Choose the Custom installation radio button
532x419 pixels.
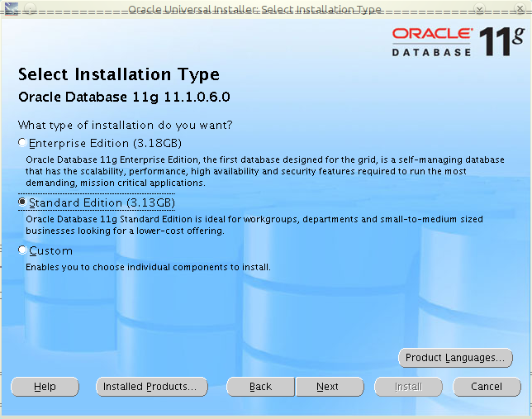(22, 250)
